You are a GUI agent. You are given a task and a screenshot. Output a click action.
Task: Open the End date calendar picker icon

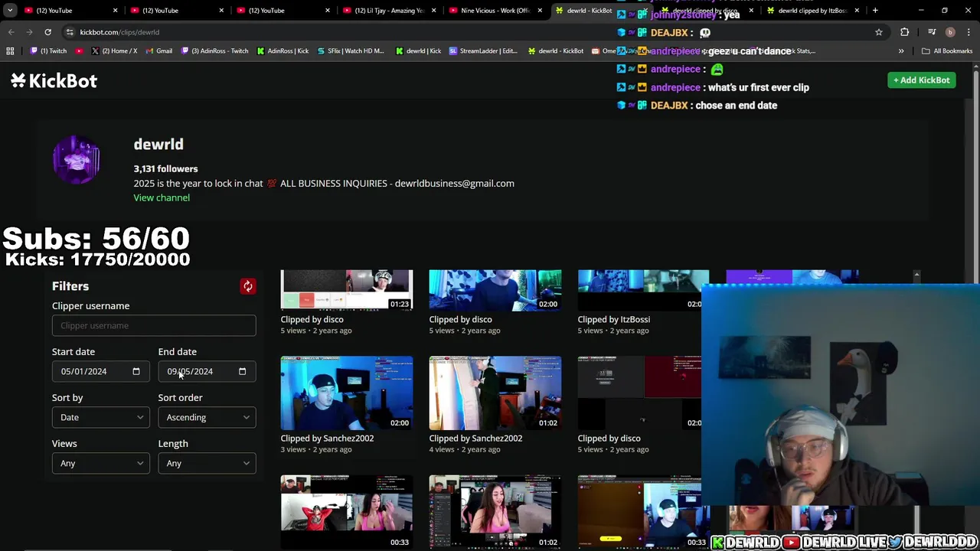click(242, 371)
